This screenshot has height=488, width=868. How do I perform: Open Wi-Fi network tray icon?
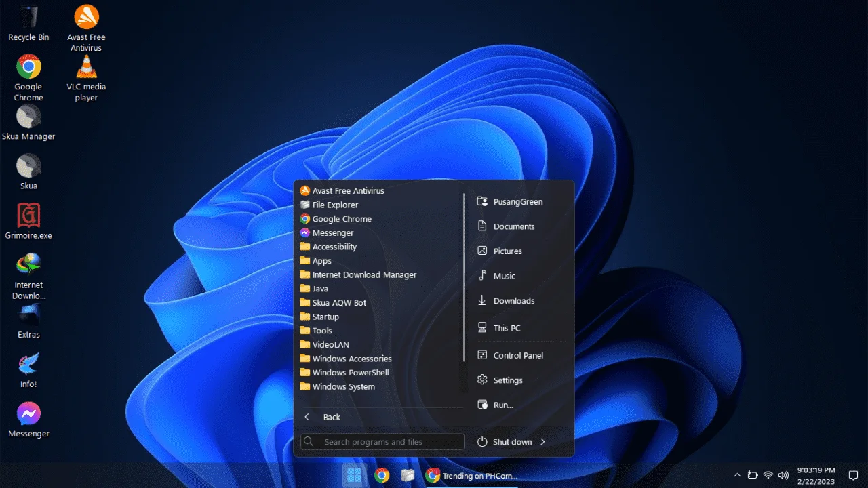pos(768,475)
